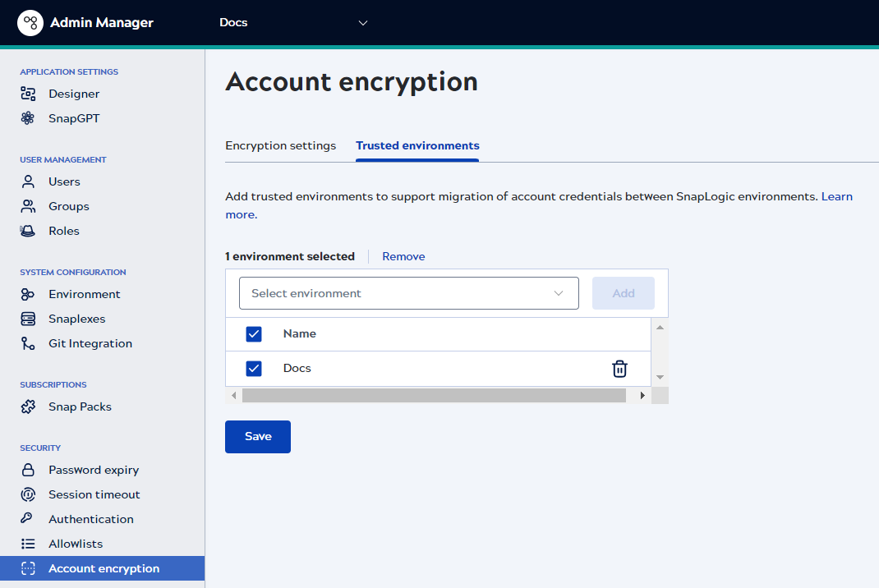This screenshot has height=588, width=879.
Task: Remove the selected environment
Action: 403,255
